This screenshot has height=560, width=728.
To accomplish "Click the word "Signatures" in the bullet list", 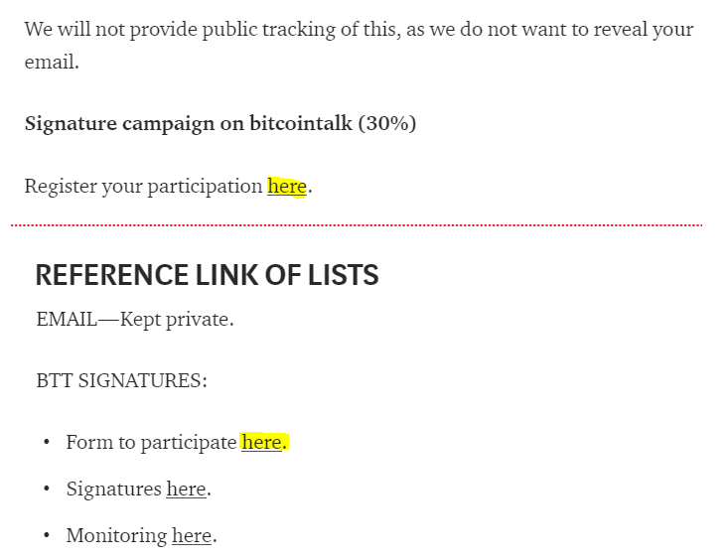I will 114,489.
